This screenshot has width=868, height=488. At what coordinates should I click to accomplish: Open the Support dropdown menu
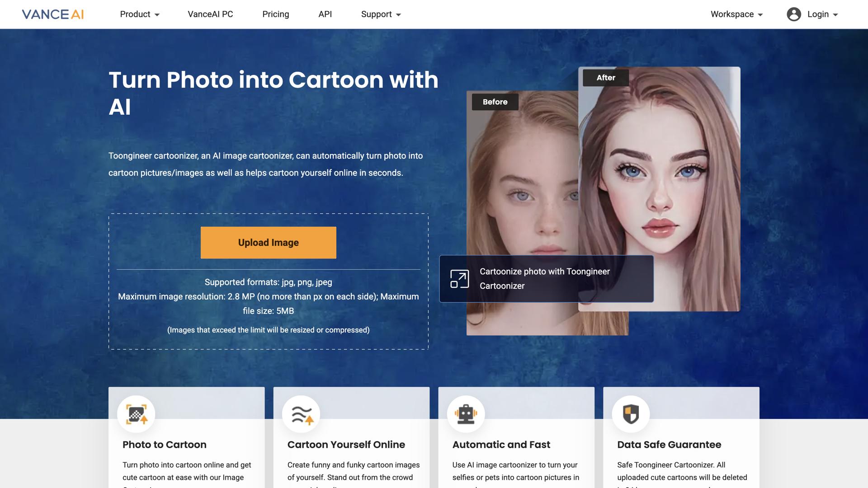click(381, 14)
